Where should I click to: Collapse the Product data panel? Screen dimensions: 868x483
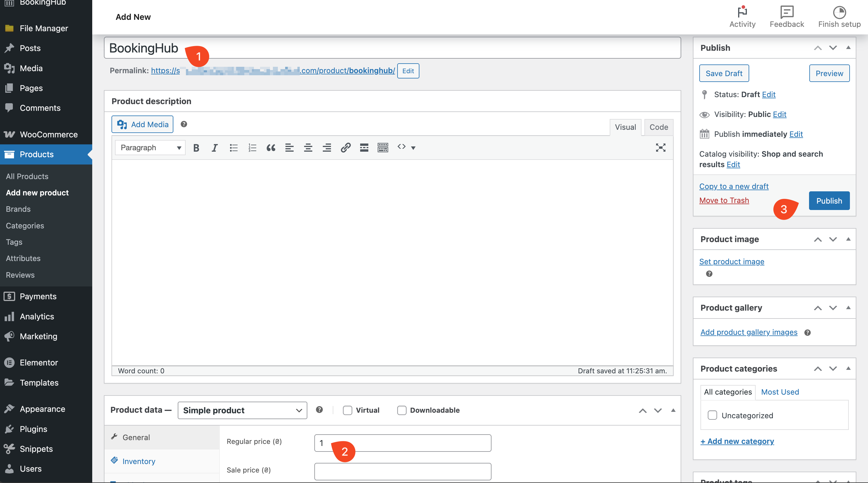pyautogui.click(x=673, y=410)
